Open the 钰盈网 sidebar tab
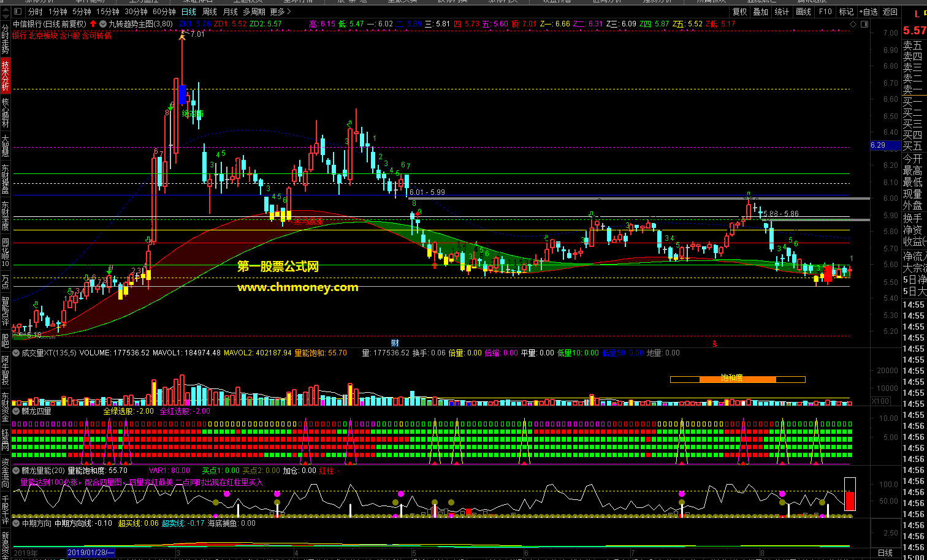Viewport: 927px width, 560px height. [x=6, y=441]
